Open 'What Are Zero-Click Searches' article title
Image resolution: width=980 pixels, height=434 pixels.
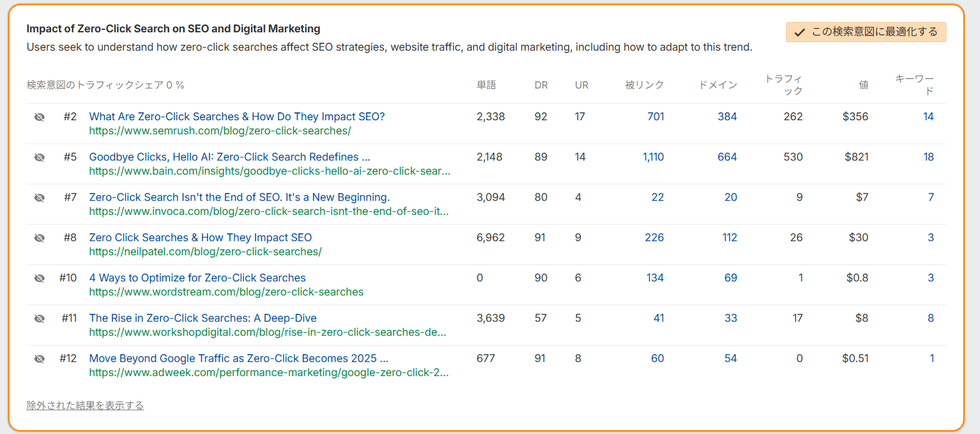(237, 117)
